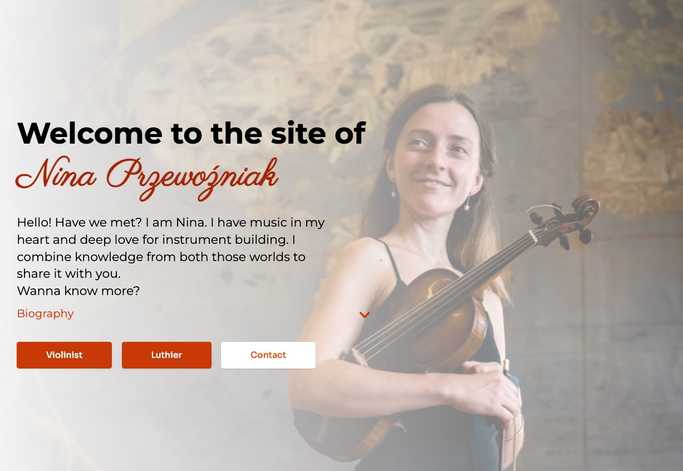Click the white Contact button
This screenshot has width=683, height=471.
click(x=268, y=355)
